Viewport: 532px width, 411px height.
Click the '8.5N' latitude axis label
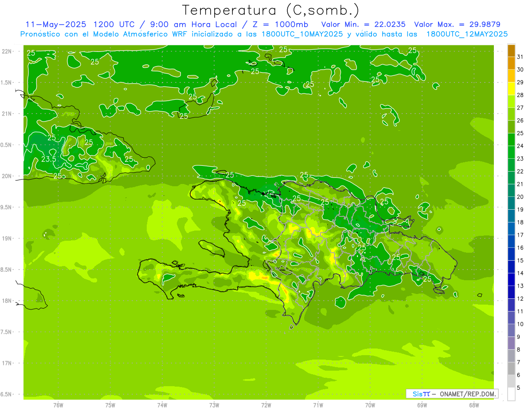coord(6,270)
